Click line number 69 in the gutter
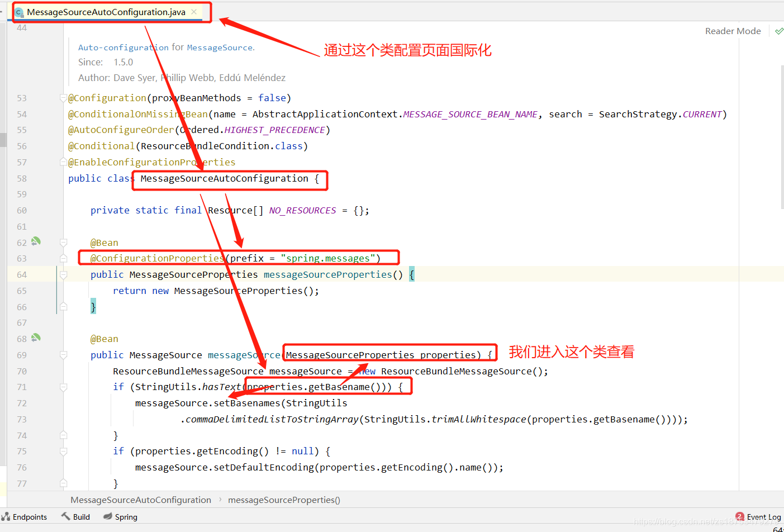 tap(22, 355)
